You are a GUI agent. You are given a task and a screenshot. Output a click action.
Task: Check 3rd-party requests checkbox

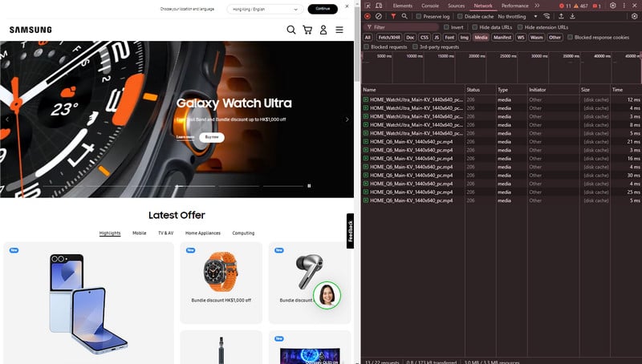[415, 47]
